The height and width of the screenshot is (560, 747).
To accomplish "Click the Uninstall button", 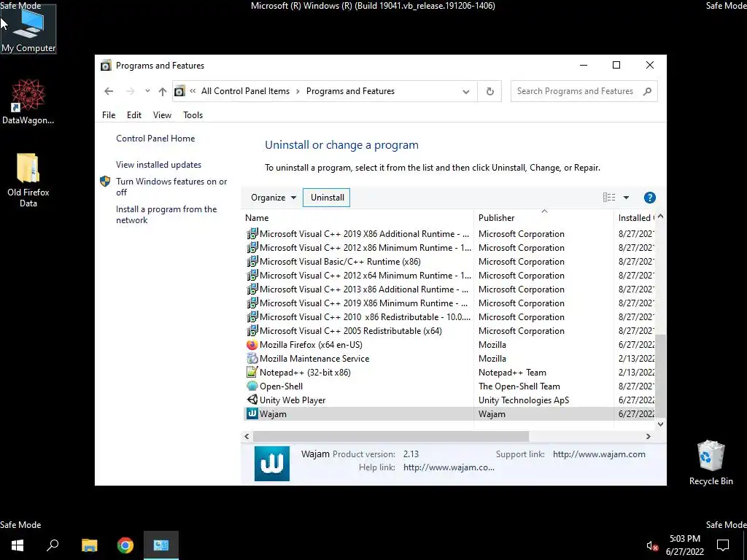I will pyautogui.click(x=327, y=198).
